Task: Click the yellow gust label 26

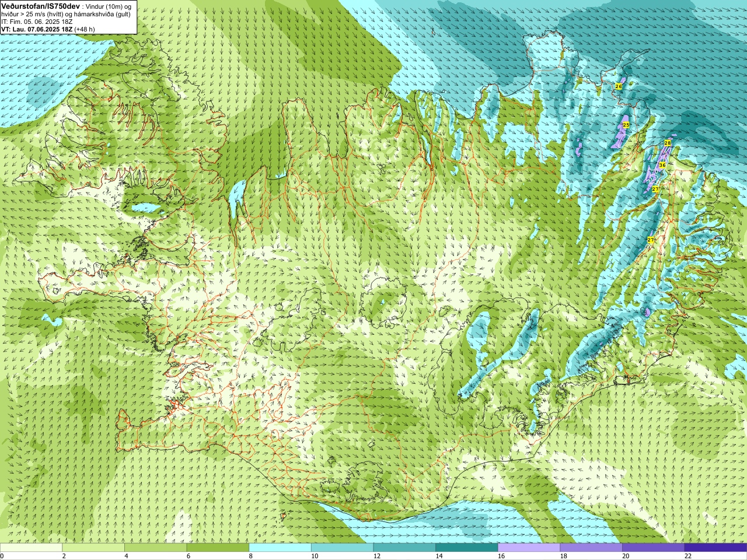Action: click(619, 86)
